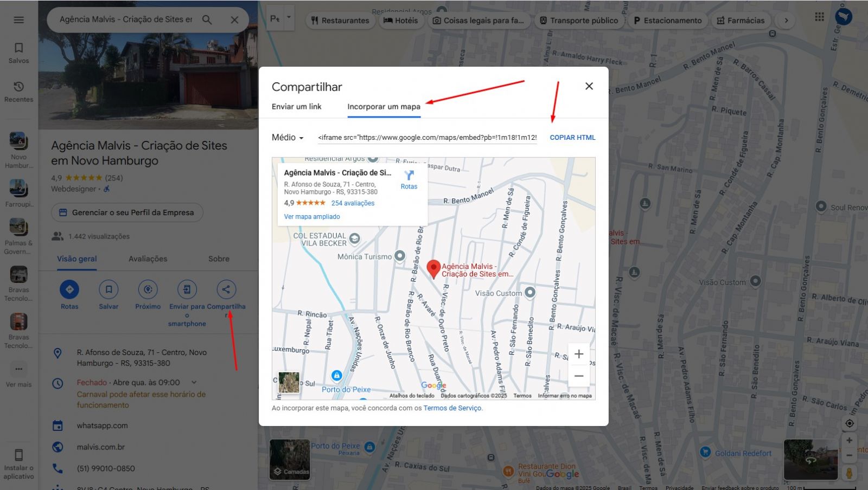Select Estacionamento chip
The width and height of the screenshot is (868, 490).
click(x=667, y=21)
